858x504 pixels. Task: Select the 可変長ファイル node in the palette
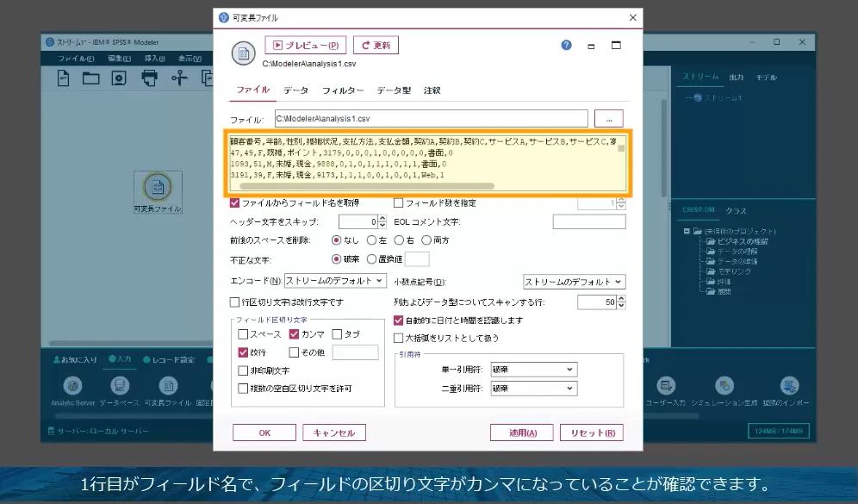168,385
